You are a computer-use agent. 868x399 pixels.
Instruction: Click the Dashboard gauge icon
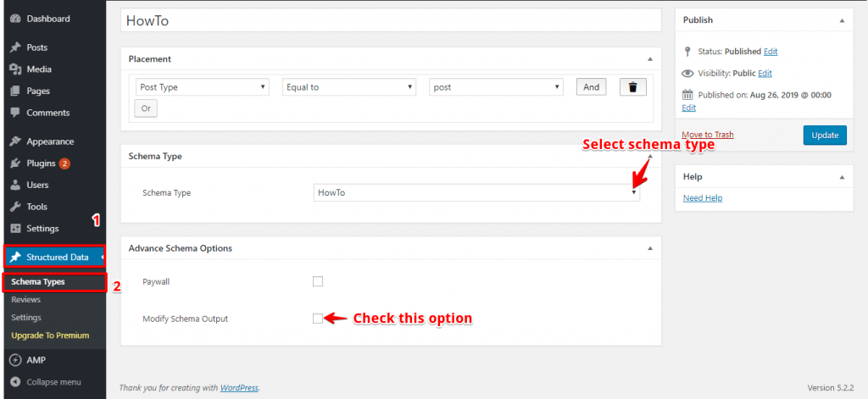click(x=15, y=19)
